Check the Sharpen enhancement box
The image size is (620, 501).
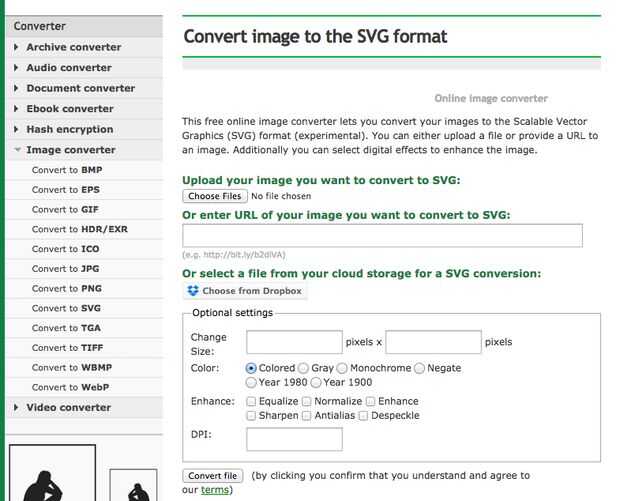(x=251, y=415)
